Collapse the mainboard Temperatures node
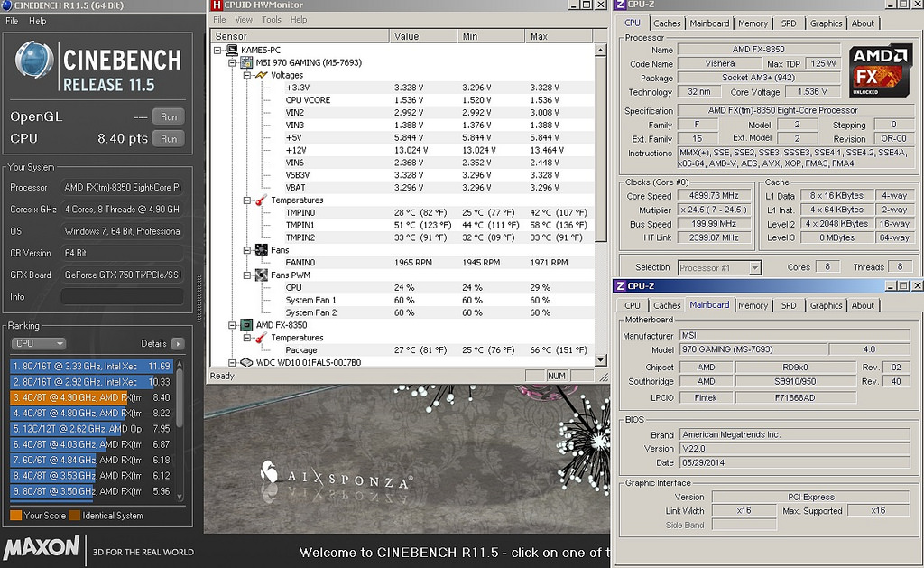924x568 pixels. coord(247,200)
